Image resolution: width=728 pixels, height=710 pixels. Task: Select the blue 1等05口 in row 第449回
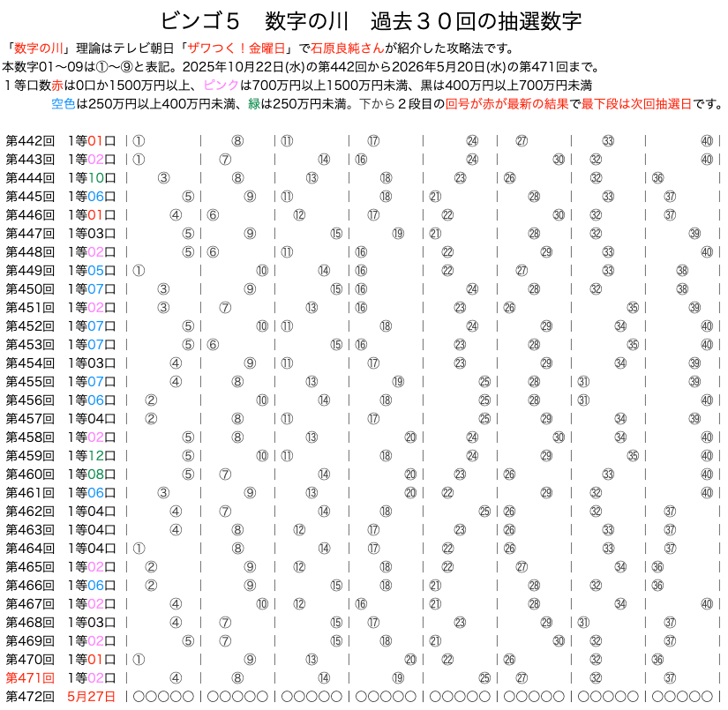pyautogui.click(x=92, y=271)
